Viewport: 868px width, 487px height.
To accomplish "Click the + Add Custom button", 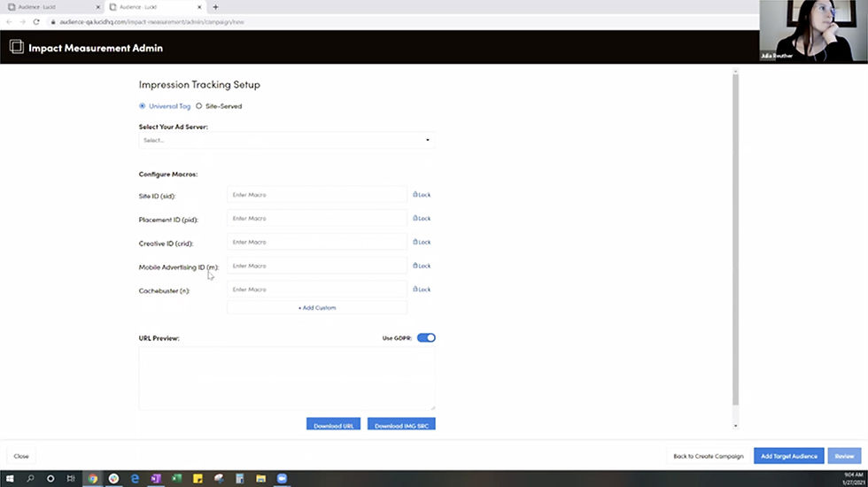I will click(317, 308).
